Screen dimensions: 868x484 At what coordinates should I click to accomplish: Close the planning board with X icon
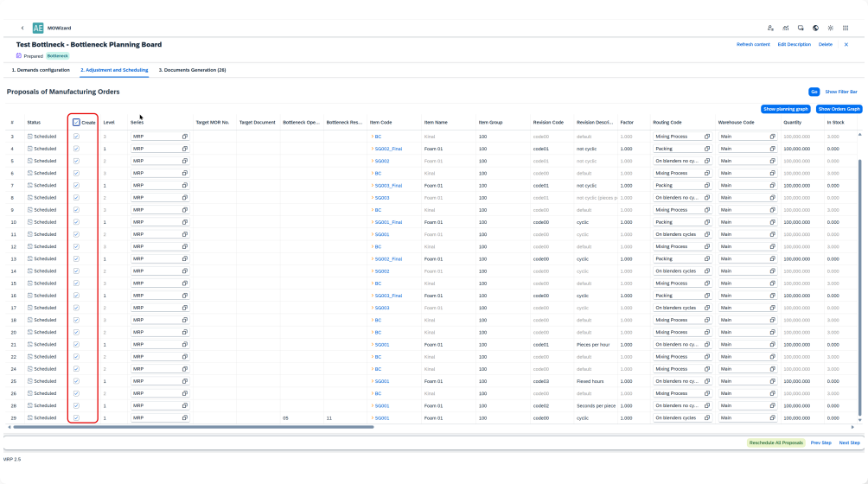[x=846, y=44]
